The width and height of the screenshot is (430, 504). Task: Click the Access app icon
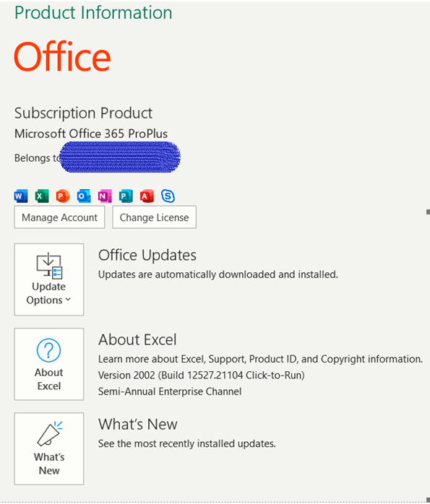(147, 196)
